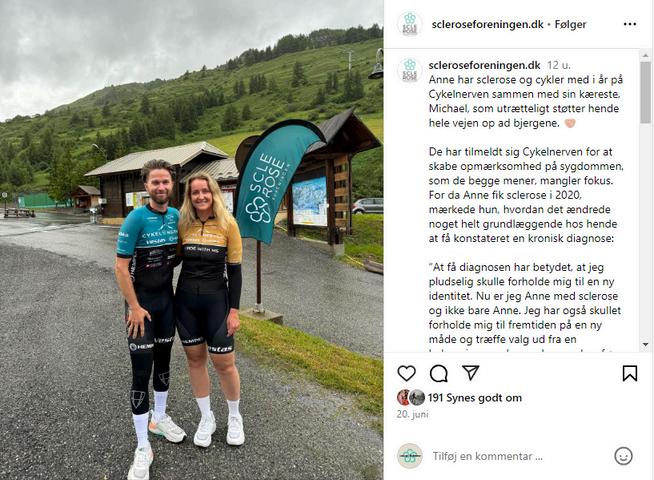The height and width of the screenshot is (480, 654).
Task: Click liker avatars beside like count
Action: [410, 398]
